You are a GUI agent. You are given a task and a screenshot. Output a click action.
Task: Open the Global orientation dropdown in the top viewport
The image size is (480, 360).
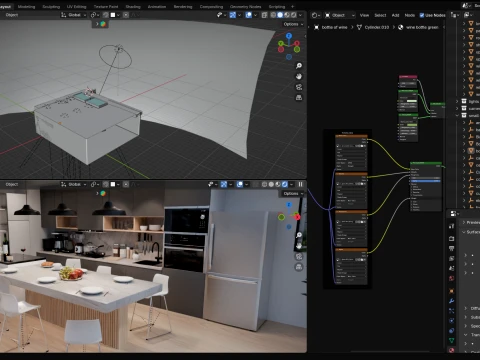[74, 15]
